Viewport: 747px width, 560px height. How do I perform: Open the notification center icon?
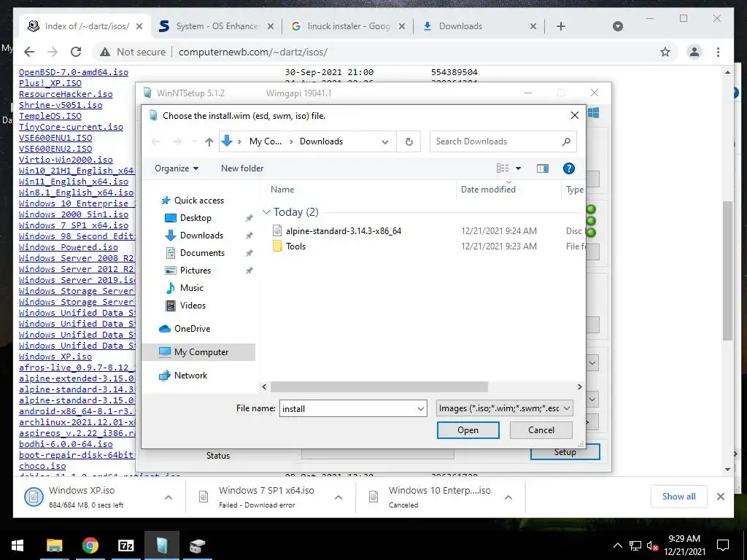(x=723, y=545)
